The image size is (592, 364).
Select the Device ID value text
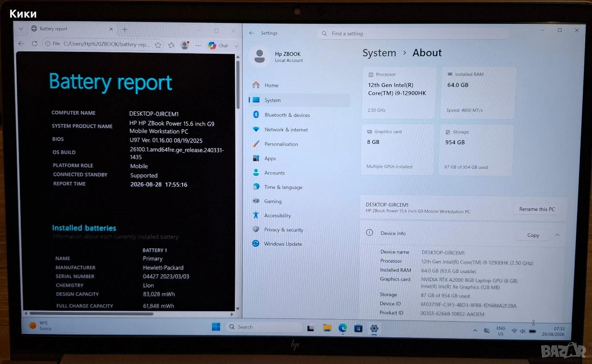tap(468, 305)
